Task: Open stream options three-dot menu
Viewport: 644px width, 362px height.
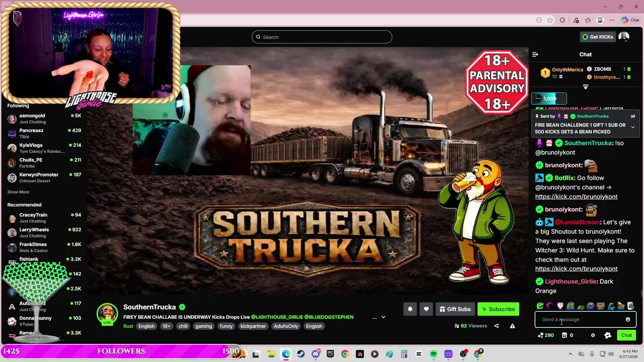Action: pos(374,317)
